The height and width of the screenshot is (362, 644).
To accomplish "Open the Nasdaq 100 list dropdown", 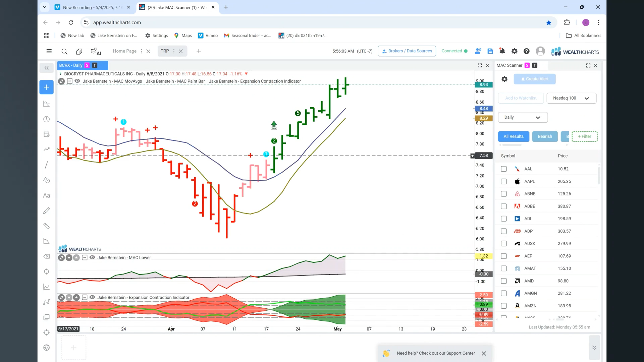I will (571, 98).
